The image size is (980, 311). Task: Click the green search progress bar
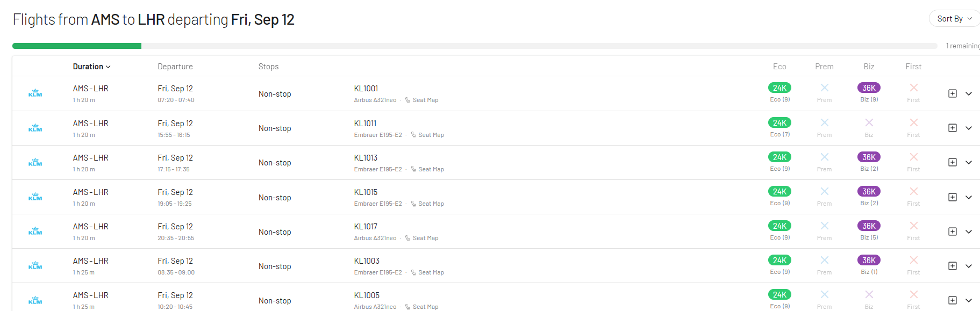(77, 46)
